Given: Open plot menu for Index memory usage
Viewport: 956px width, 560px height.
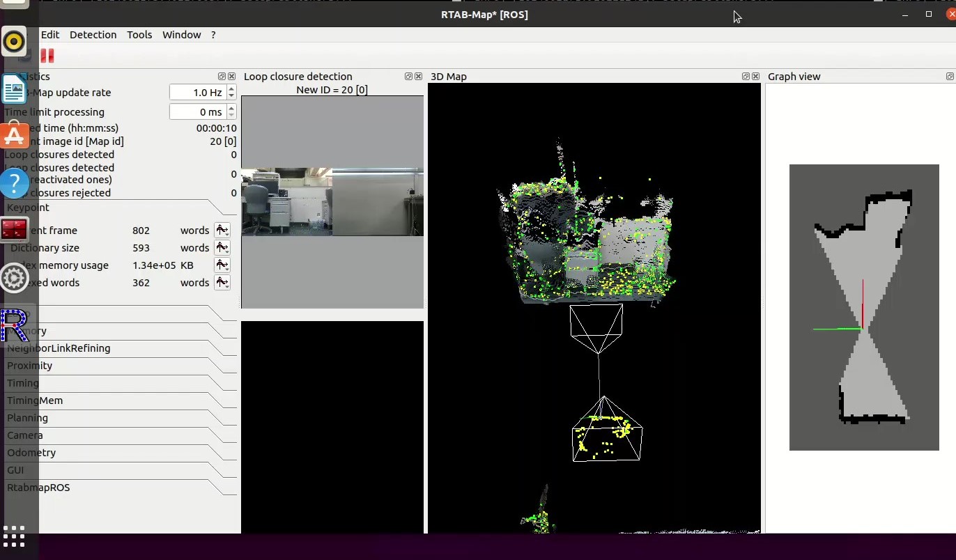Looking at the screenshot, I should point(222,265).
